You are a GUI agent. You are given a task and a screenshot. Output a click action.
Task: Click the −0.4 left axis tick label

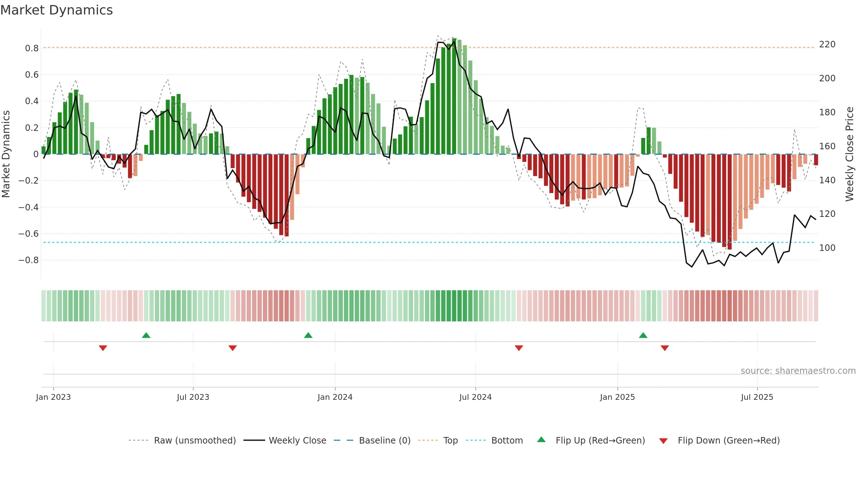(x=29, y=207)
